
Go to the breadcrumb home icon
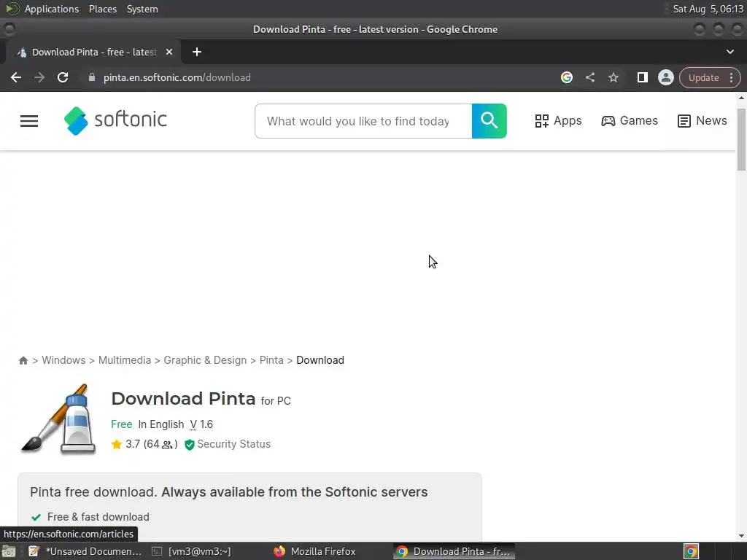23,360
